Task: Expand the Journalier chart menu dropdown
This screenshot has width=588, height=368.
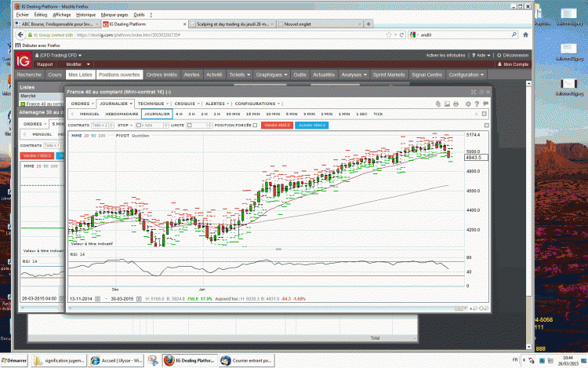Action: [130, 104]
